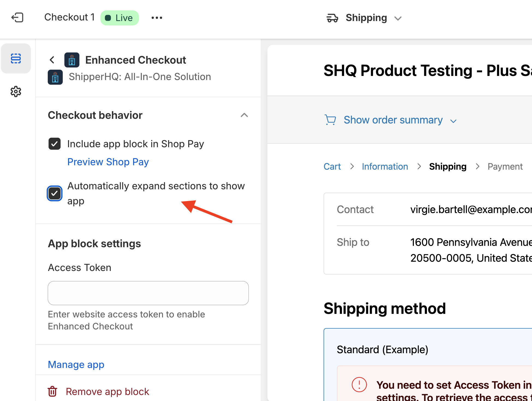Open the Settings gear icon
The height and width of the screenshot is (401, 532).
(16, 92)
